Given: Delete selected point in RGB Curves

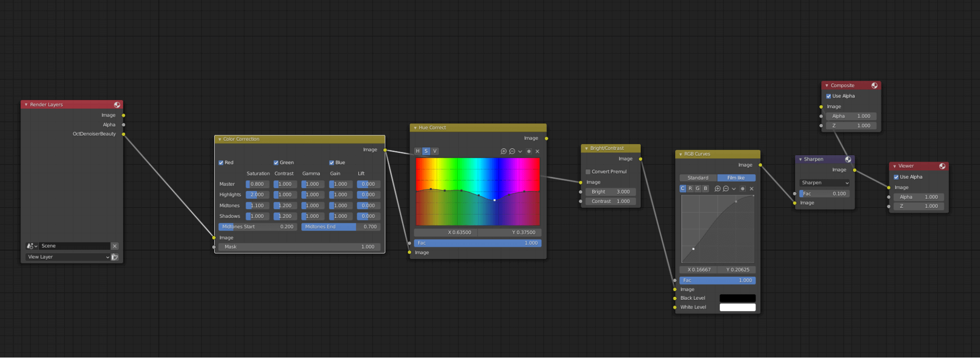Looking at the screenshot, I should pos(752,189).
